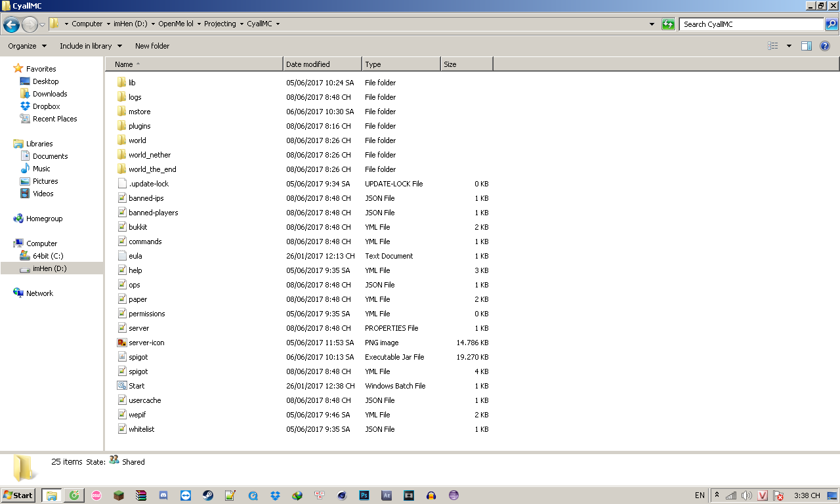The height and width of the screenshot is (504, 840).
Task: Go back with the Back arrow button
Action: (x=11, y=25)
